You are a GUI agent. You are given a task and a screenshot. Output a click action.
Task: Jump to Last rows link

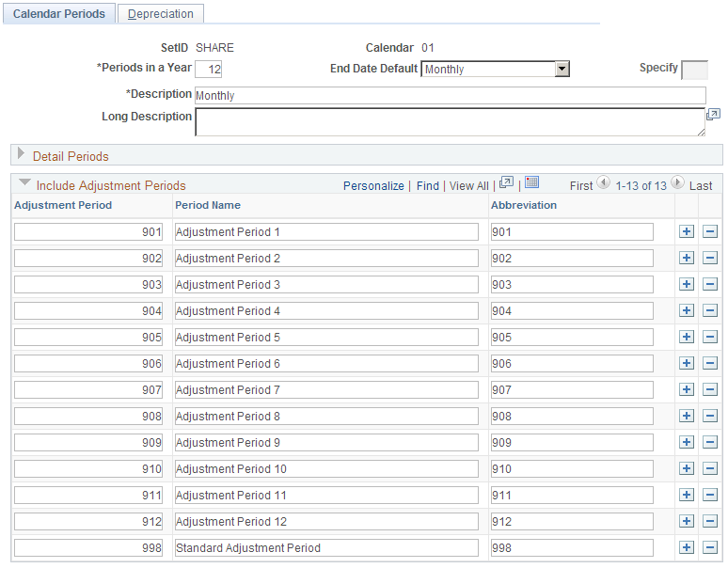[x=701, y=185]
